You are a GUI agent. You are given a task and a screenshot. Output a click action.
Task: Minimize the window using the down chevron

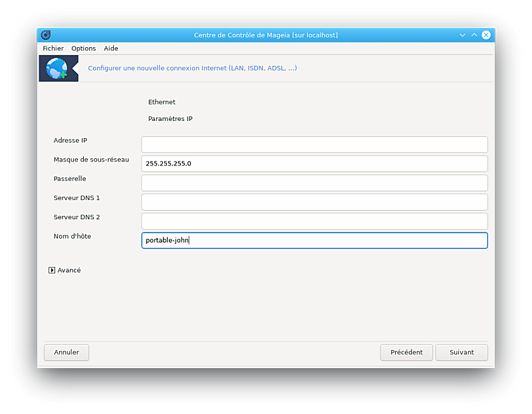(x=462, y=35)
